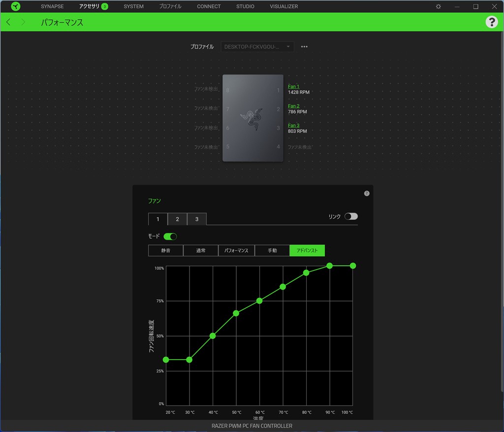Toggle the リンク link switch
Viewport: 504px width, 432px height.
[x=351, y=216]
